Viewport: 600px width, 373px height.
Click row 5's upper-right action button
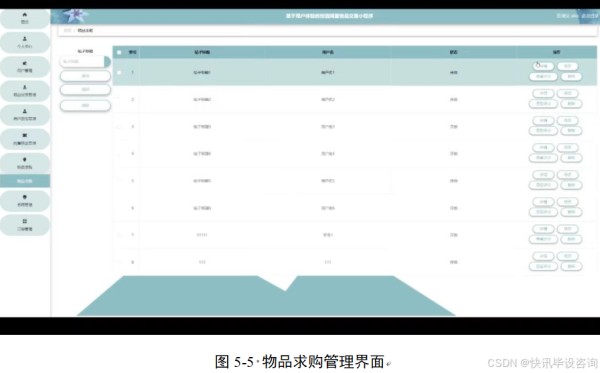(x=567, y=175)
